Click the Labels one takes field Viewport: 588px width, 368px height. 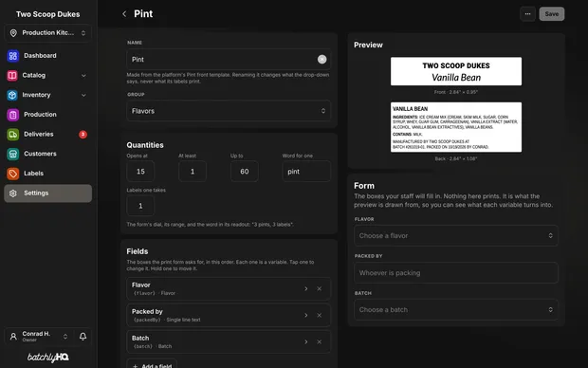point(140,206)
